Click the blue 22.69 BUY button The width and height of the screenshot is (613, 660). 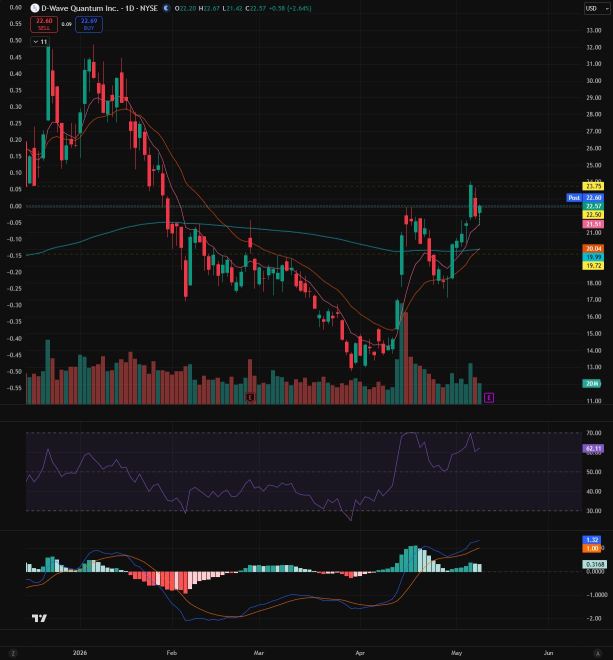[89, 24]
